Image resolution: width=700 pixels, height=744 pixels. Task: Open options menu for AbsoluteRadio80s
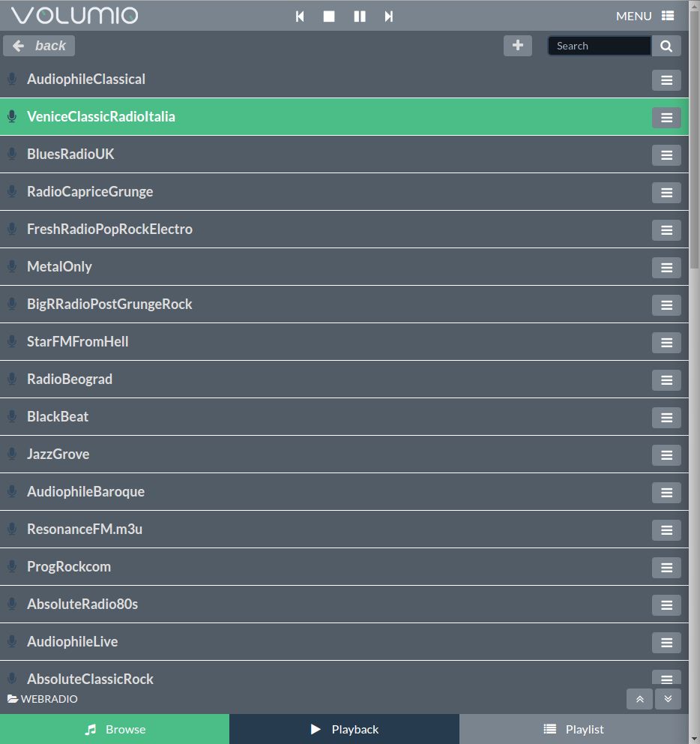coord(666,605)
